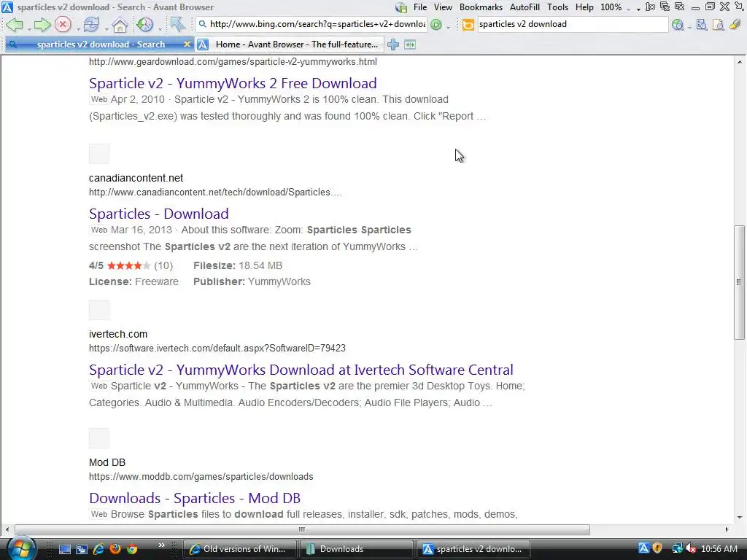Click Switch between windows quick launch icon
This screenshot has height=560, width=747.
82,549
